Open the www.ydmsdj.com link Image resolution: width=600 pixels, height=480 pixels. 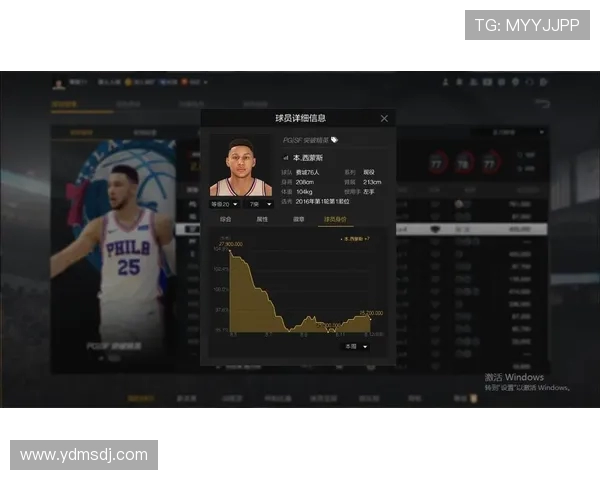pos(84,455)
